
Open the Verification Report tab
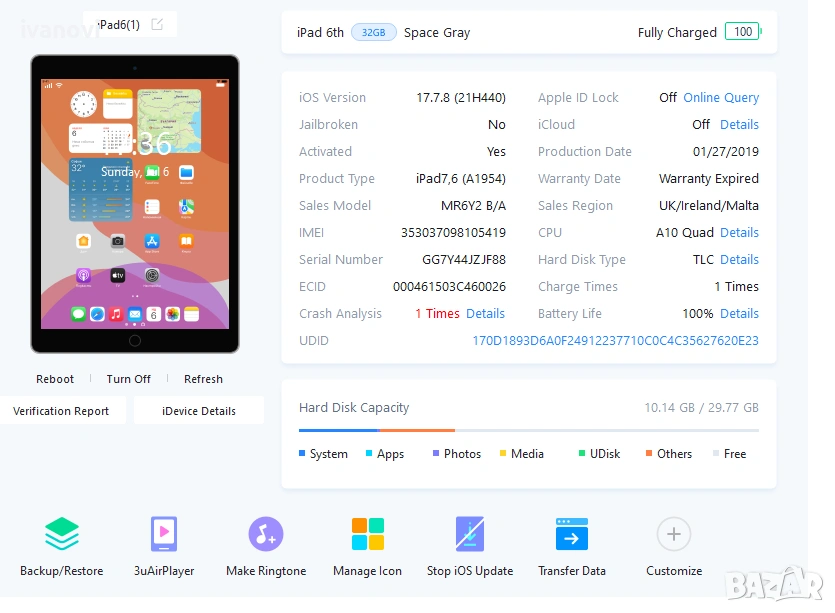pos(61,411)
